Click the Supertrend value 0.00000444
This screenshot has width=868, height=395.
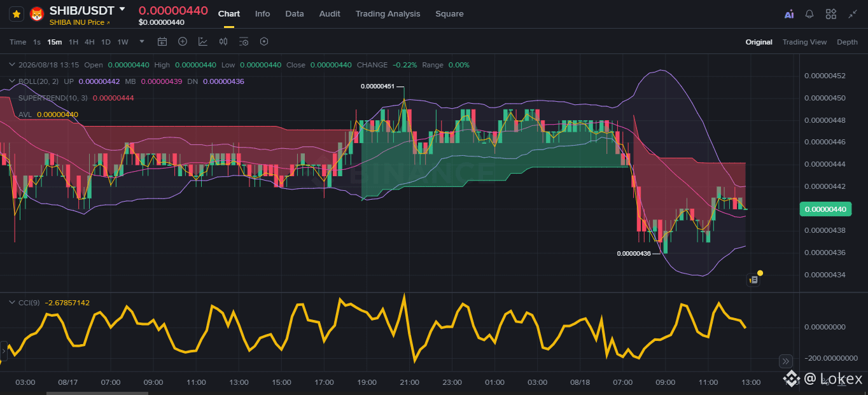[113, 98]
